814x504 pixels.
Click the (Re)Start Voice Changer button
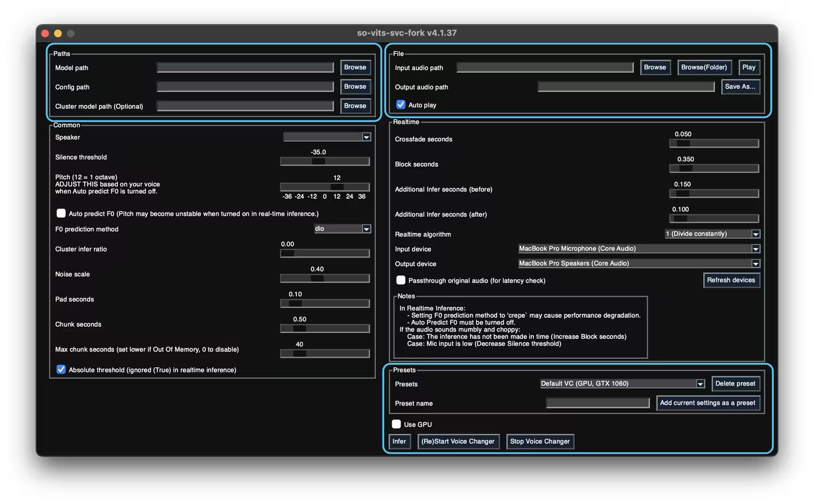458,442
